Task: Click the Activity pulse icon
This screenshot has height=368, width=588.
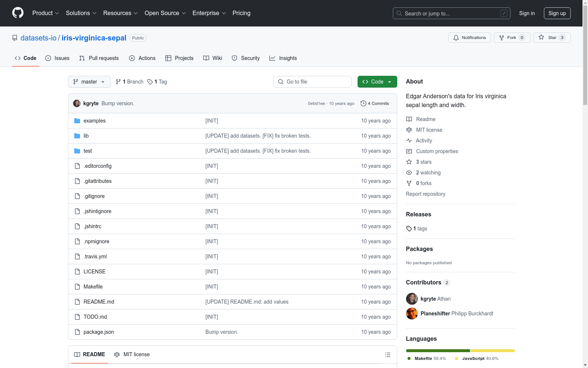Action: coord(409,141)
